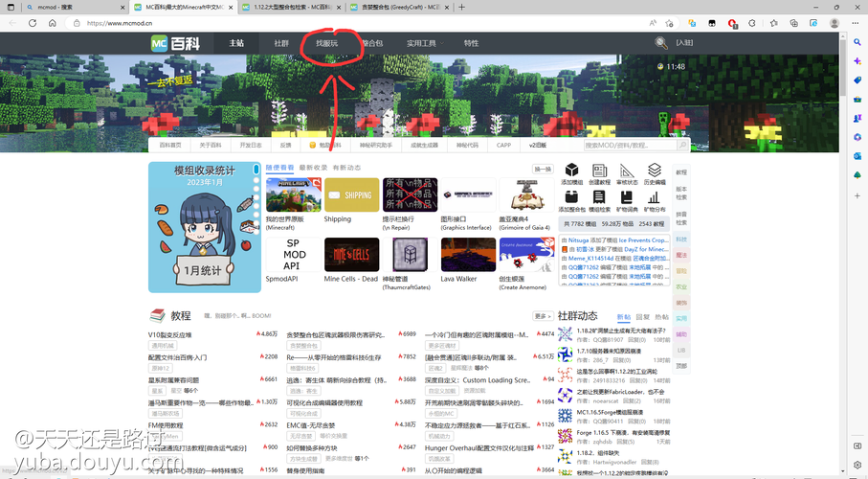This screenshot has width=868, height=479.
Task: Click the 添加模组 cube icon
Action: pyautogui.click(x=572, y=171)
